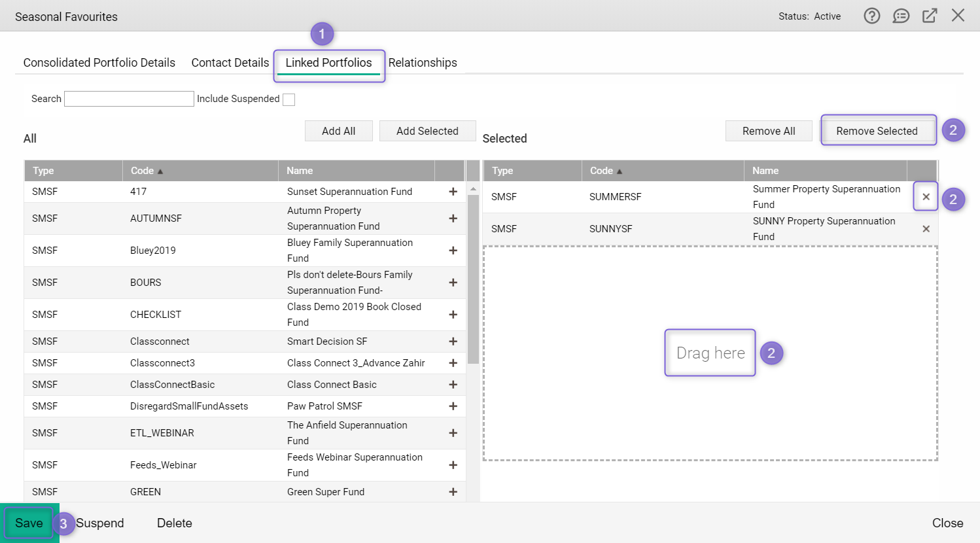Click the All list vertical scrollbar thumb
The image size is (980, 543).
474,279
